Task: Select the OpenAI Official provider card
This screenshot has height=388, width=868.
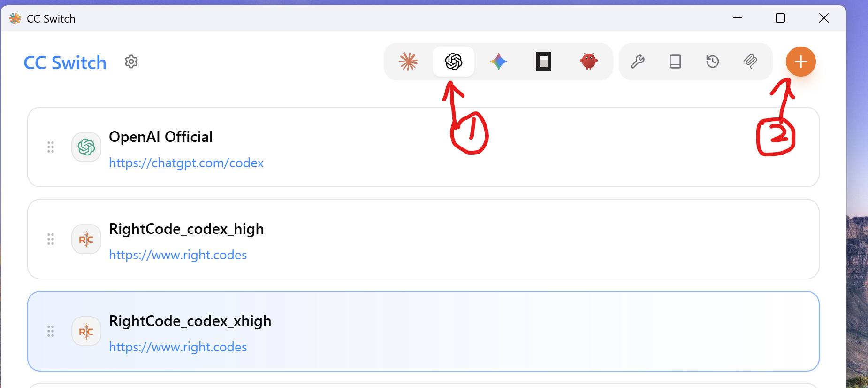Action: [x=423, y=147]
